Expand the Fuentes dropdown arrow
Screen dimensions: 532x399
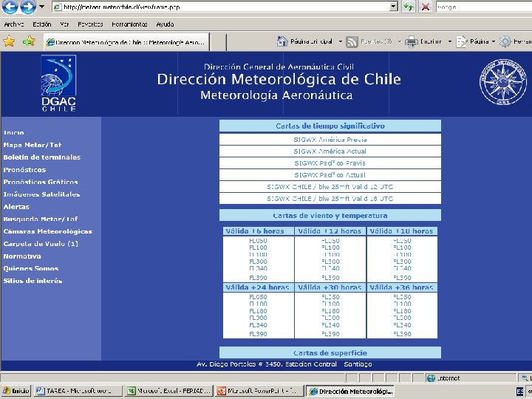click(400, 41)
